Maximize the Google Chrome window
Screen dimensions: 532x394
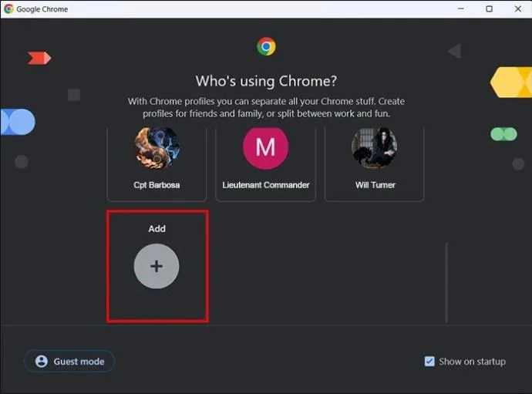(x=490, y=8)
